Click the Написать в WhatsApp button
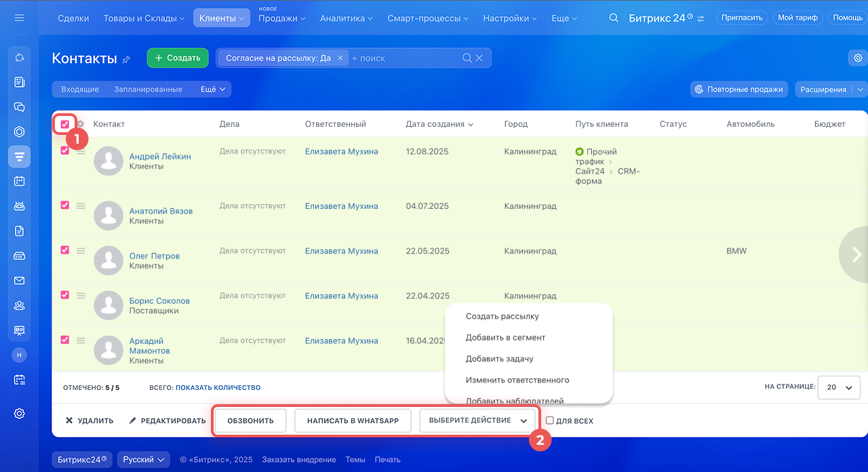The width and height of the screenshot is (868, 472). (353, 420)
